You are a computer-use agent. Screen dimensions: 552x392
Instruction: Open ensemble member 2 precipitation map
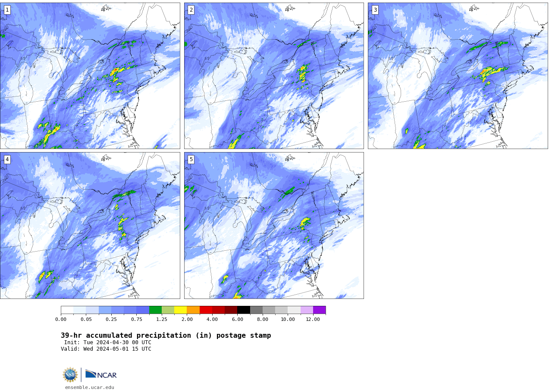click(x=274, y=76)
